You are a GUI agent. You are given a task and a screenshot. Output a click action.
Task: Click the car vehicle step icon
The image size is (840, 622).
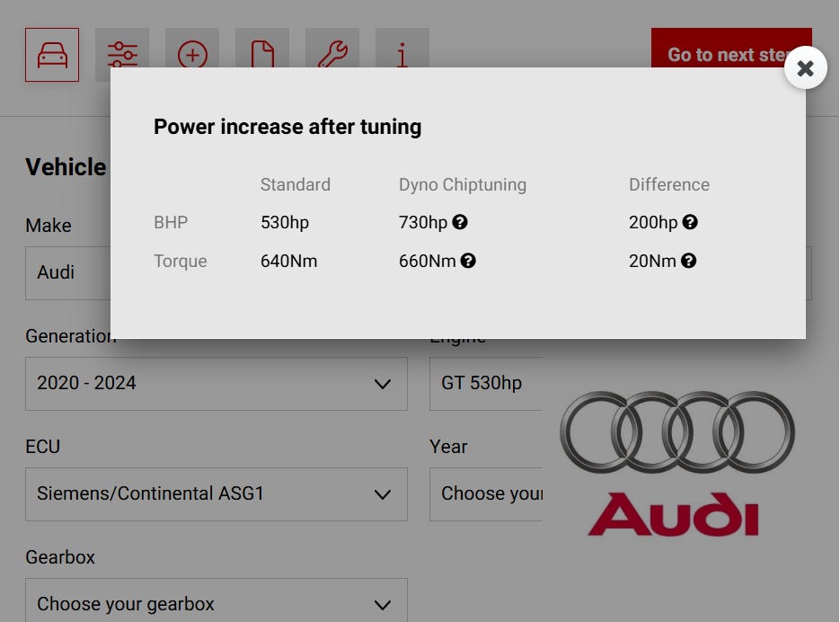click(x=52, y=55)
